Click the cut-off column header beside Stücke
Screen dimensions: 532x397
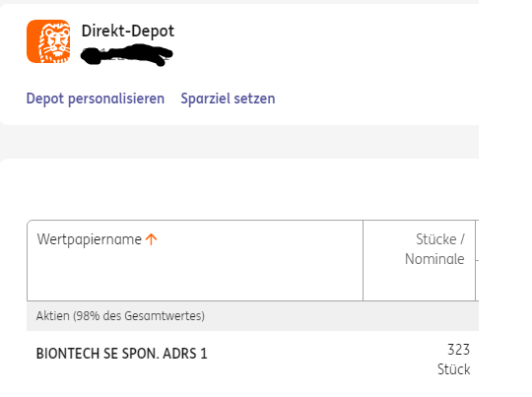coord(477,260)
